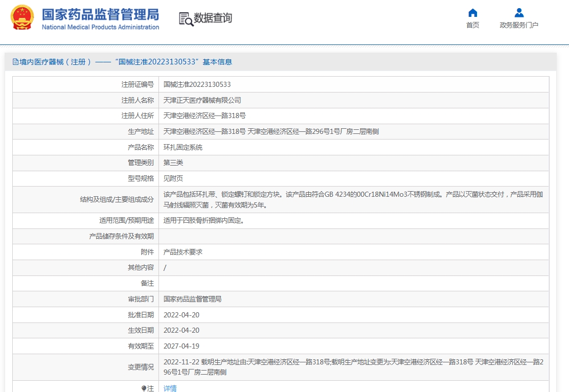The height and width of the screenshot is (392, 569).
Task: Click the document icon before 境内医疗器械
Action: pos(15,62)
